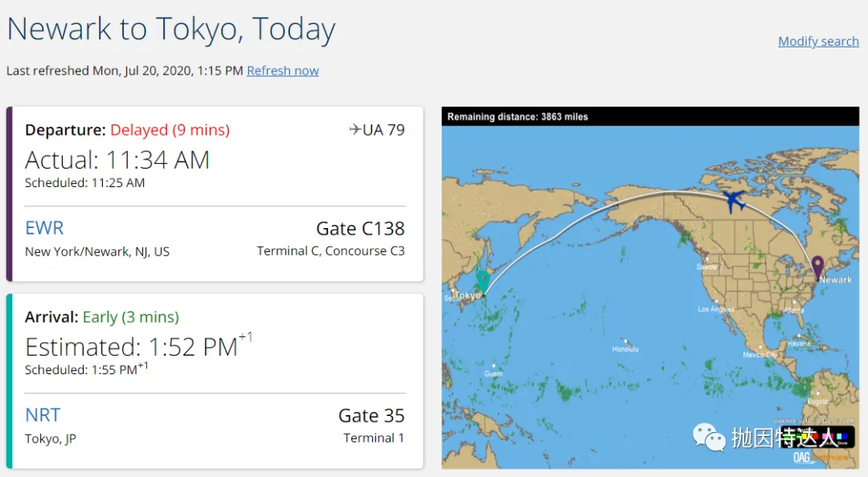Click the purple Newark location pin

pos(817,267)
